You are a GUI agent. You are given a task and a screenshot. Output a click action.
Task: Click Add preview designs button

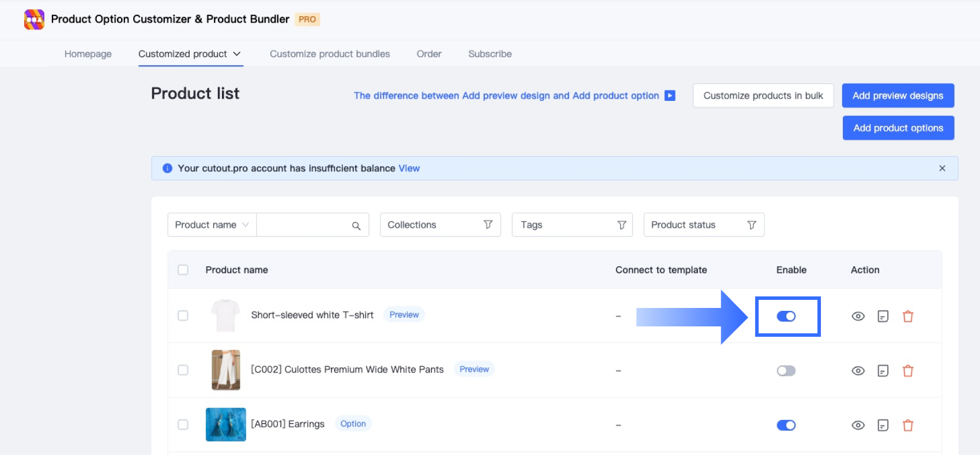coord(898,96)
